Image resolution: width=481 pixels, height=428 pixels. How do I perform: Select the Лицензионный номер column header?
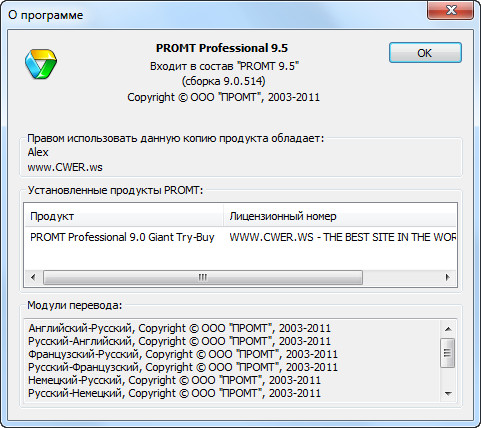(x=340, y=216)
